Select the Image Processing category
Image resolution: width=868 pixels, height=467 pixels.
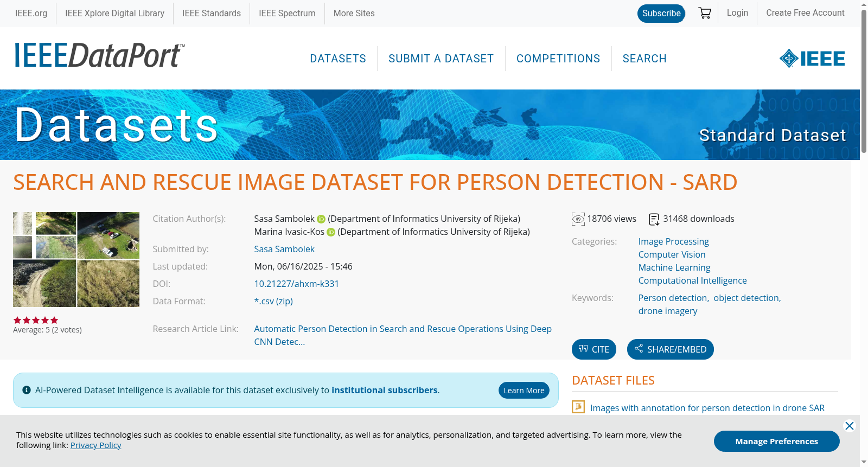pos(673,241)
